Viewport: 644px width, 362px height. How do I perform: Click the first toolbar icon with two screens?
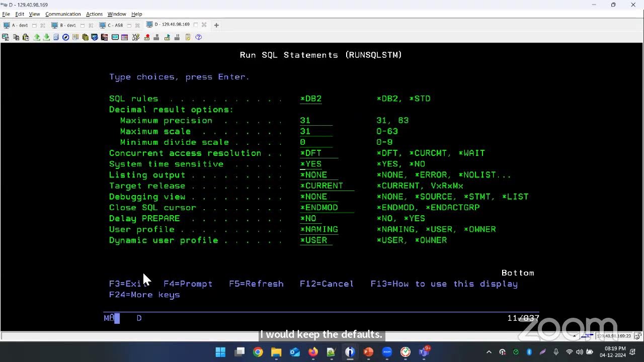click(x=6, y=37)
